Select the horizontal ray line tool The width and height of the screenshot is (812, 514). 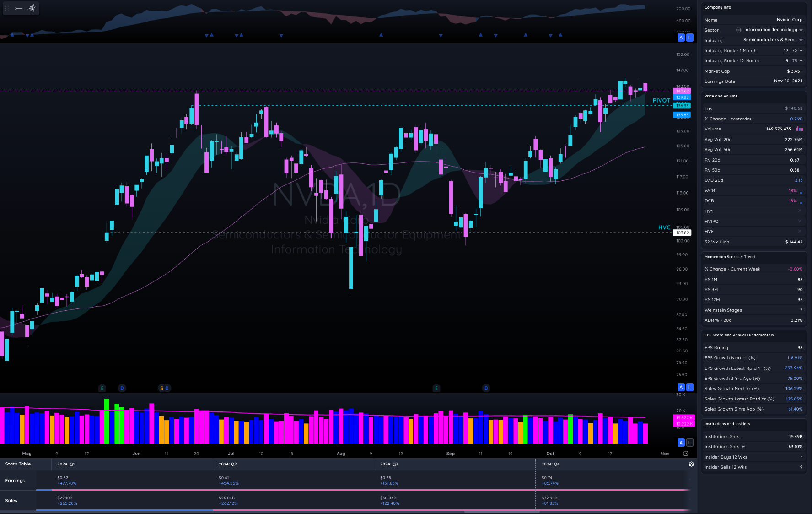click(x=18, y=8)
